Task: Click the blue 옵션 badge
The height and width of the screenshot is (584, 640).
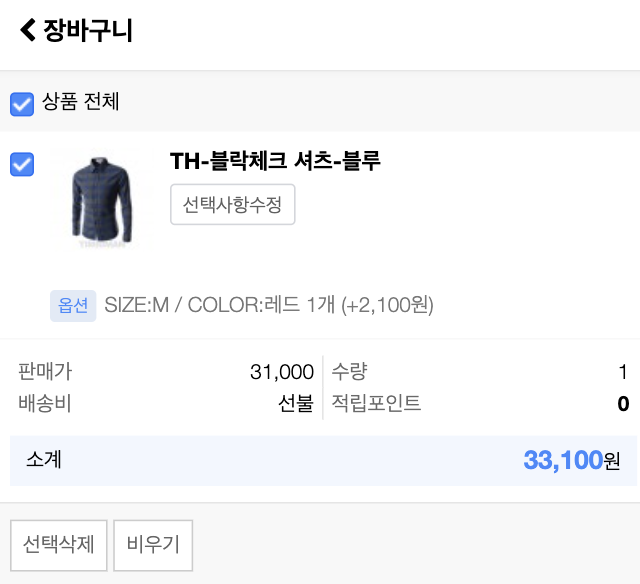Action: coord(73,305)
